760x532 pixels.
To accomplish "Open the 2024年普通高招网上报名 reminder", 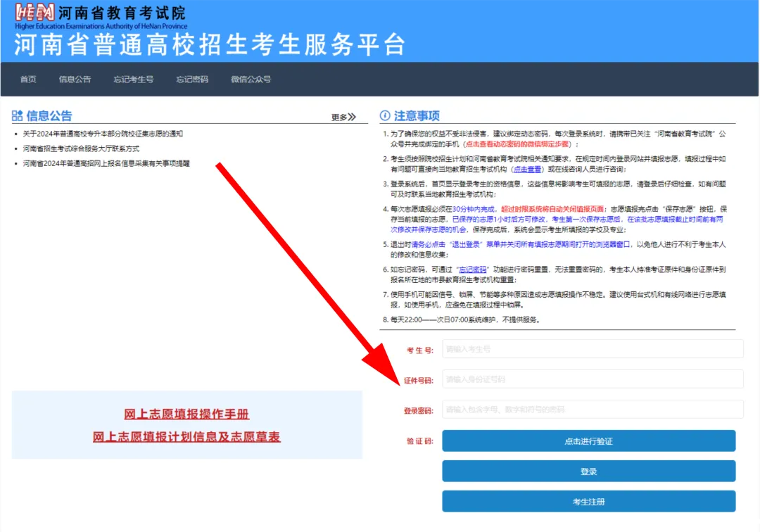I will [x=106, y=164].
